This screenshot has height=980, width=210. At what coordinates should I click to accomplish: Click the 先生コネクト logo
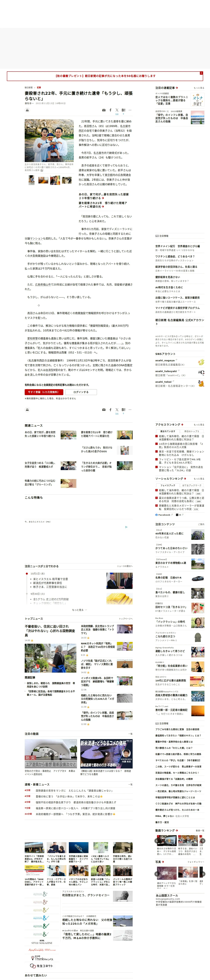42,966
